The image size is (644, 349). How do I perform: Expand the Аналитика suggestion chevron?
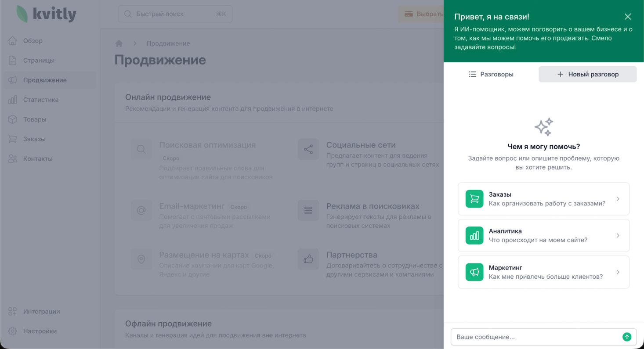pyautogui.click(x=618, y=236)
